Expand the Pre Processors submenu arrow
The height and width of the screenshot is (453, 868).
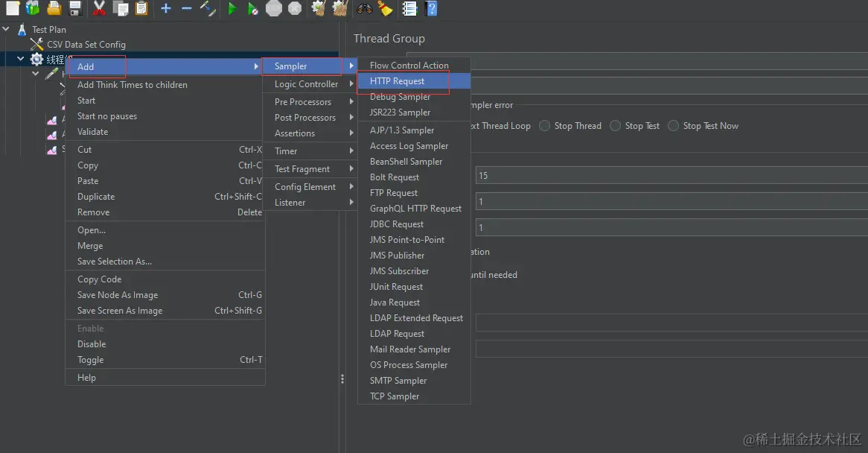coord(351,101)
